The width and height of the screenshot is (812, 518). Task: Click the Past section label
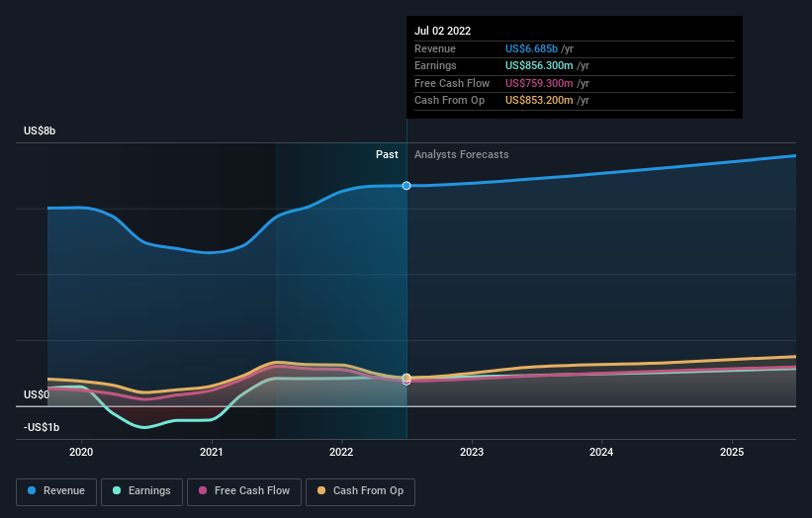pyautogui.click(x=387, y=155)
